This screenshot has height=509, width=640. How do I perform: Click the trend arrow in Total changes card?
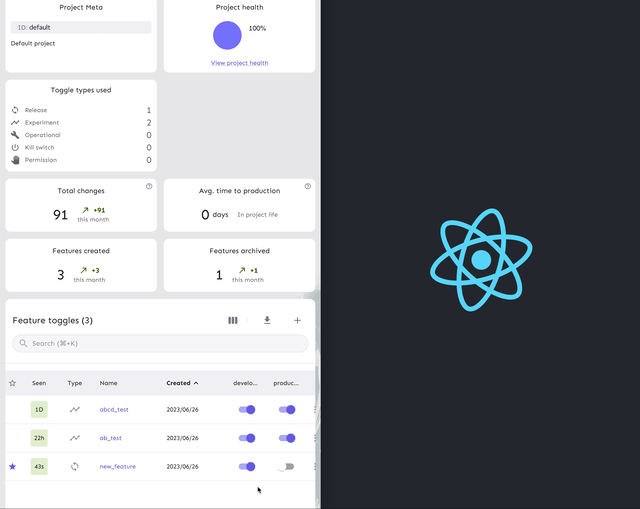(x=85, y=210)
